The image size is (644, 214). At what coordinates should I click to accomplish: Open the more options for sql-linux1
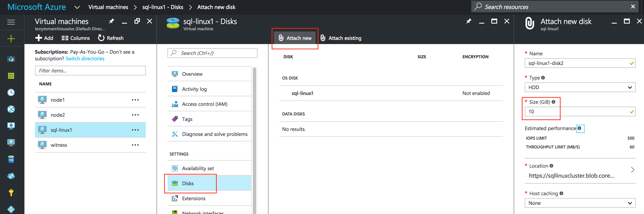[x=135, y=130]
